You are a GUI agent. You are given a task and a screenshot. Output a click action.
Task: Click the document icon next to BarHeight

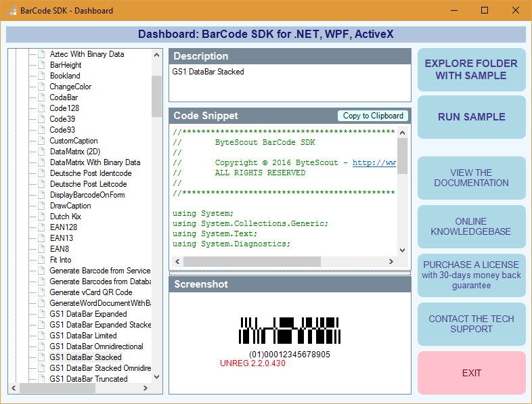click(41, 65)
